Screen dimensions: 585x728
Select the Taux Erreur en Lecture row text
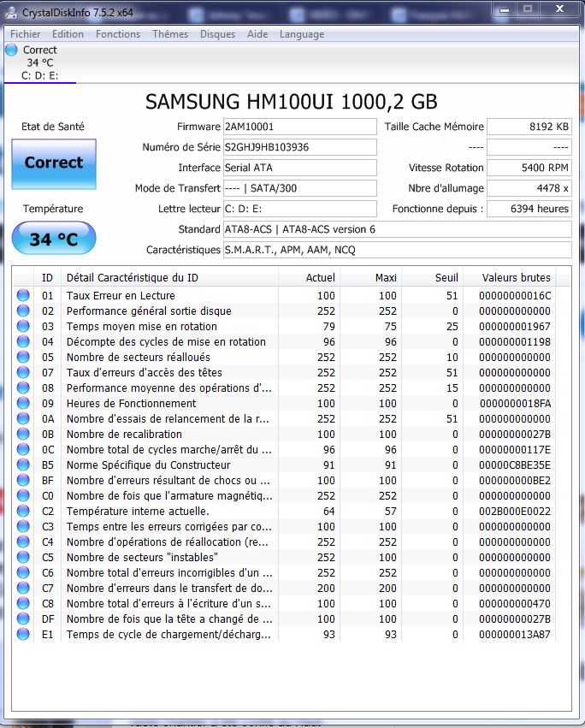[121, 295]
